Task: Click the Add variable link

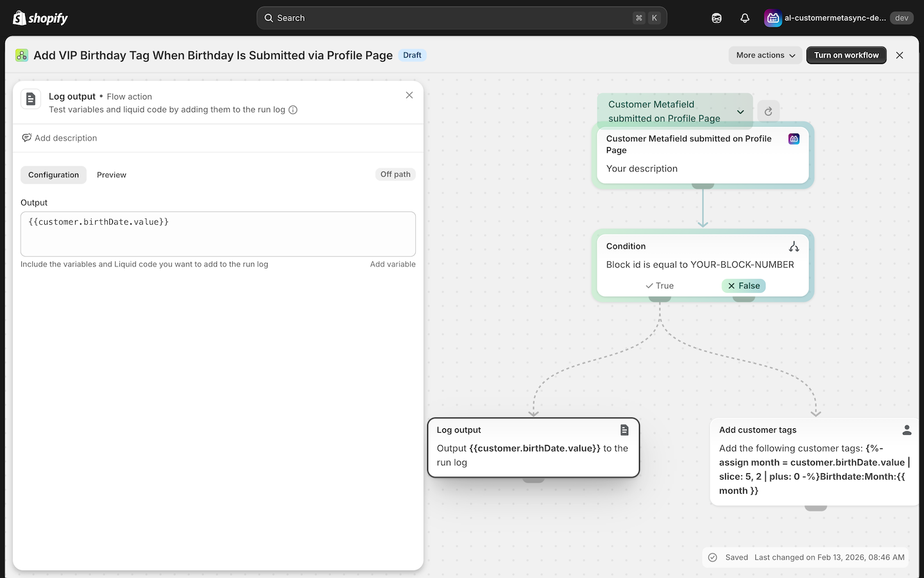Action: [393, 264]
